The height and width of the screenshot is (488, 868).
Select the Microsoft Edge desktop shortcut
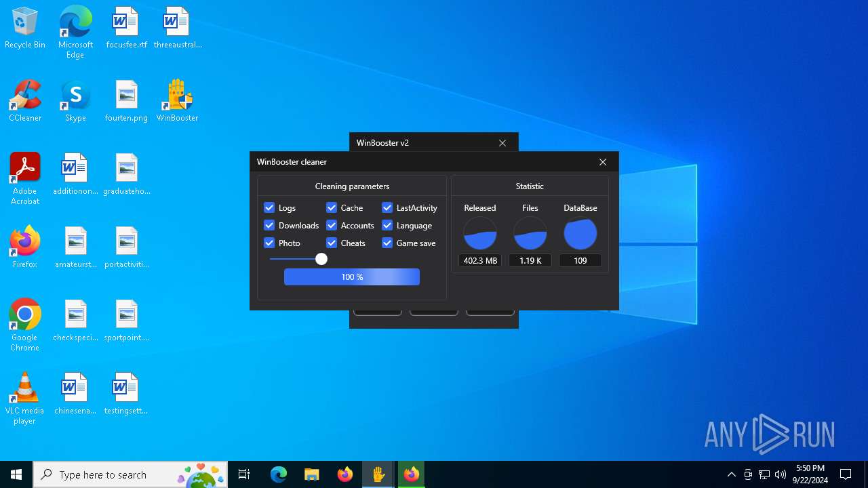(x=75, y=33)
